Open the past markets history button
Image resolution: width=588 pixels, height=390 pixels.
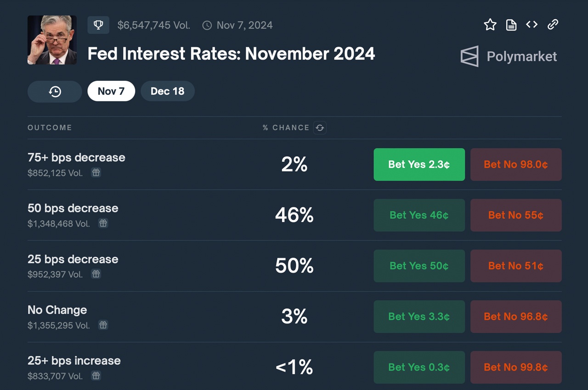55,91
